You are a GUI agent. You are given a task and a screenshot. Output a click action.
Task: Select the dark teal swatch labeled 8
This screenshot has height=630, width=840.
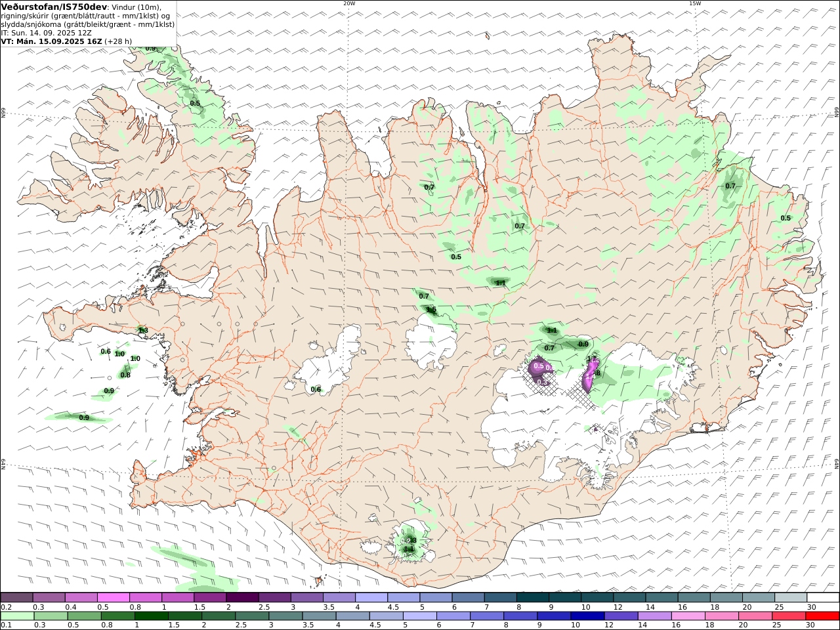tap(533, 597)
